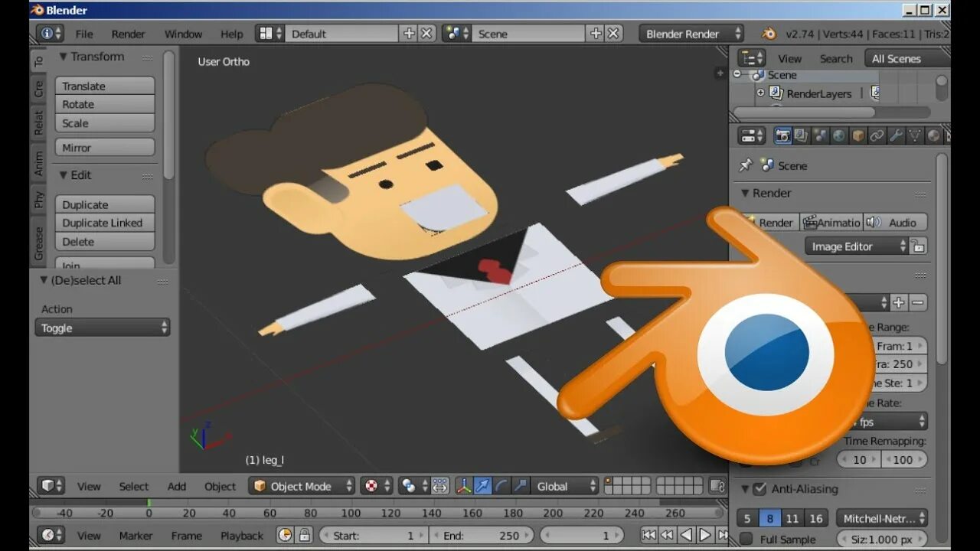Open the Mitchell-Netr filter dropdown
This screenshot has height=551, width=980.
click(x=881, y=518)
